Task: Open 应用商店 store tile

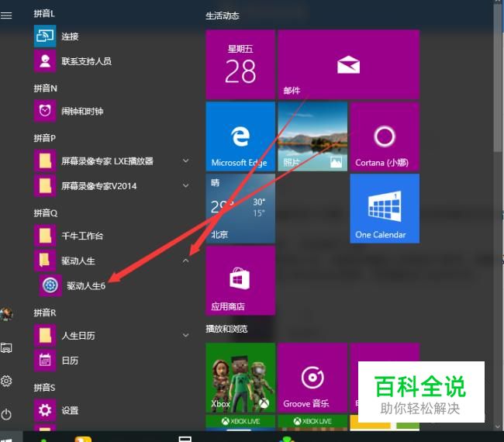Action: (240, 281)
